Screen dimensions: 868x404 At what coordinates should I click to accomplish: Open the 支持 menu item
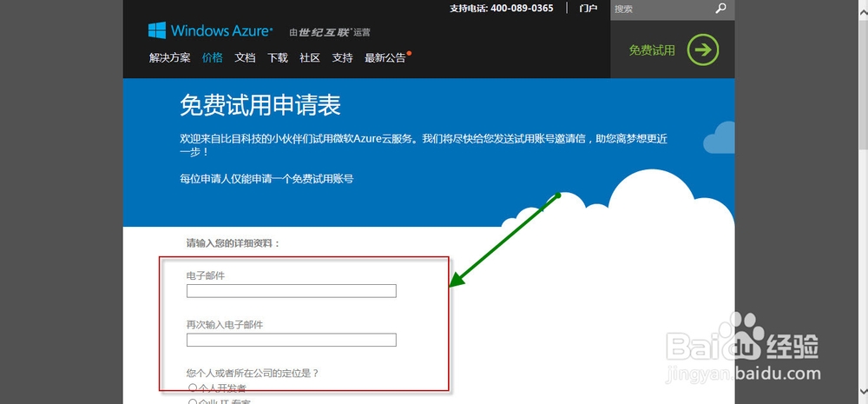pyautogui.click(x=343, y=57)
